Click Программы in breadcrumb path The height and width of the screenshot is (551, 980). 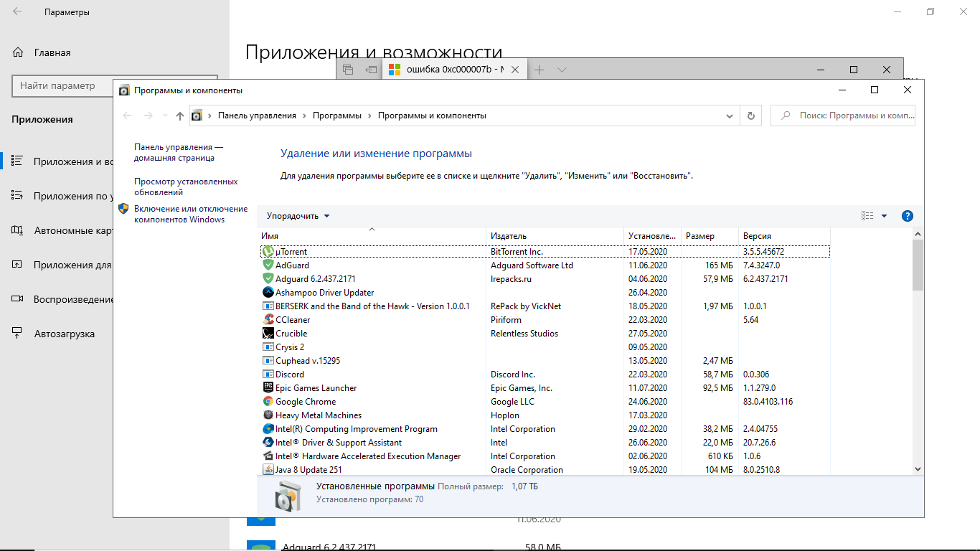(337, 116)
